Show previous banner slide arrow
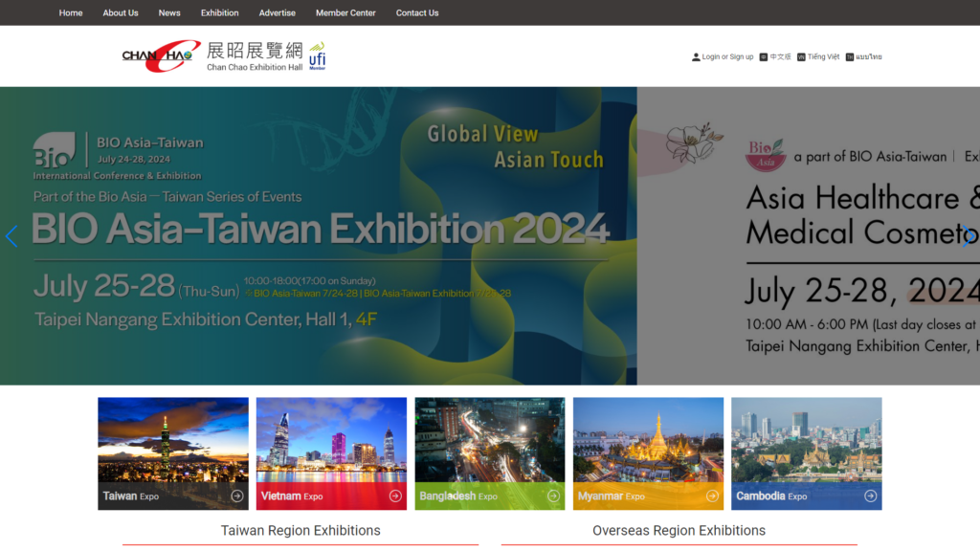Image resolution: width=980 pixels, height=551 pixels. point(11,236)
